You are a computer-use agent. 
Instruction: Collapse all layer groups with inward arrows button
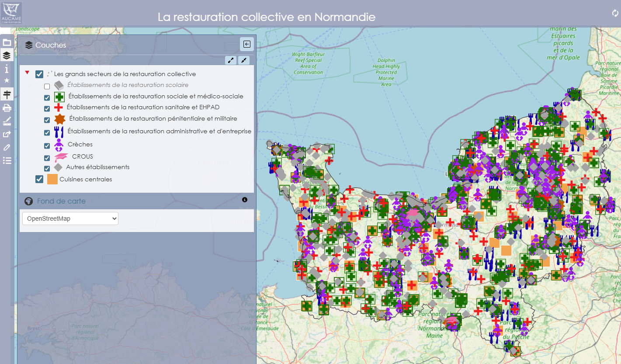click(244, 60)
